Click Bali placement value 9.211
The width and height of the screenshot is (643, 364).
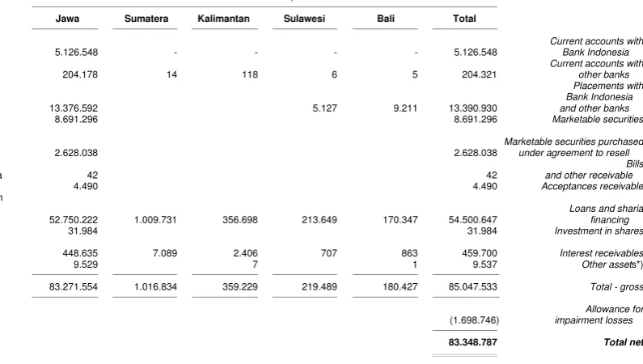click(405, 108)
